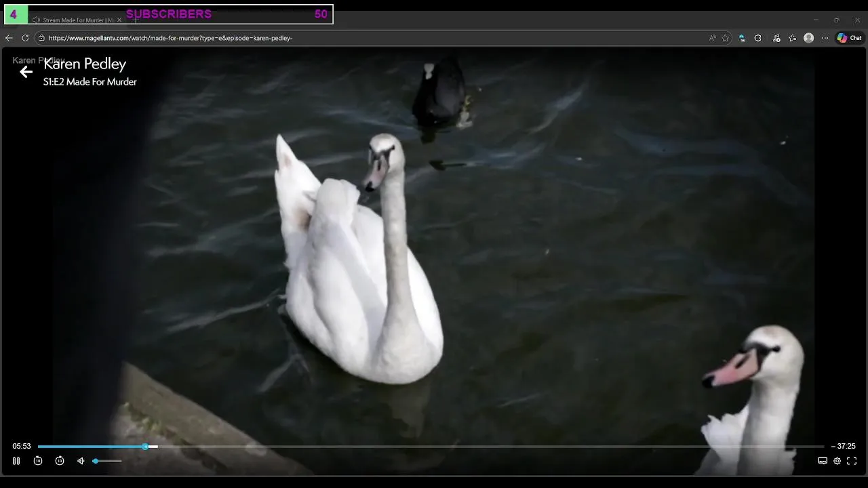Add this page to favorites star
This screenshot has width=868, height=488.
click(x=725, y=38)
